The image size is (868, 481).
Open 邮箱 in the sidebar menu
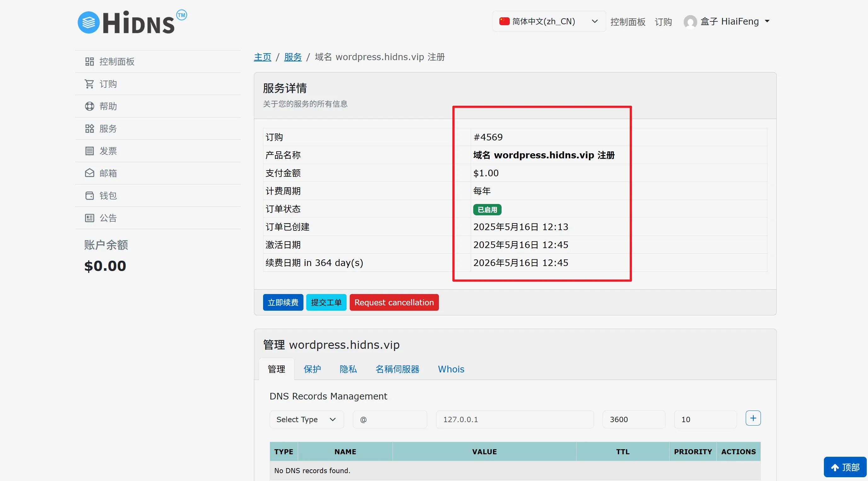tap(158, 173)
